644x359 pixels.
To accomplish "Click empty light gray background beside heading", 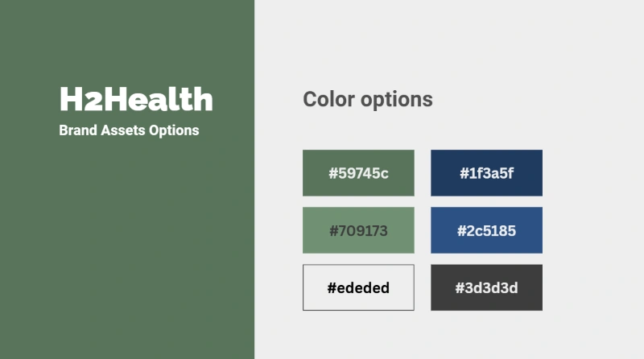I will point(531,89).
